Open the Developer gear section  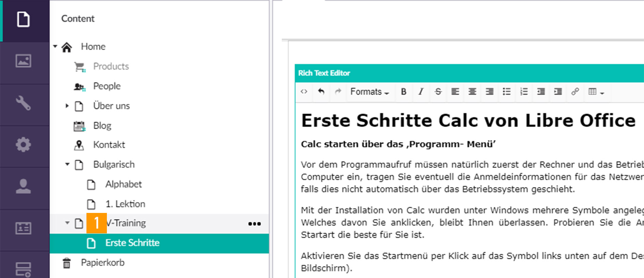tap(23, 145)
